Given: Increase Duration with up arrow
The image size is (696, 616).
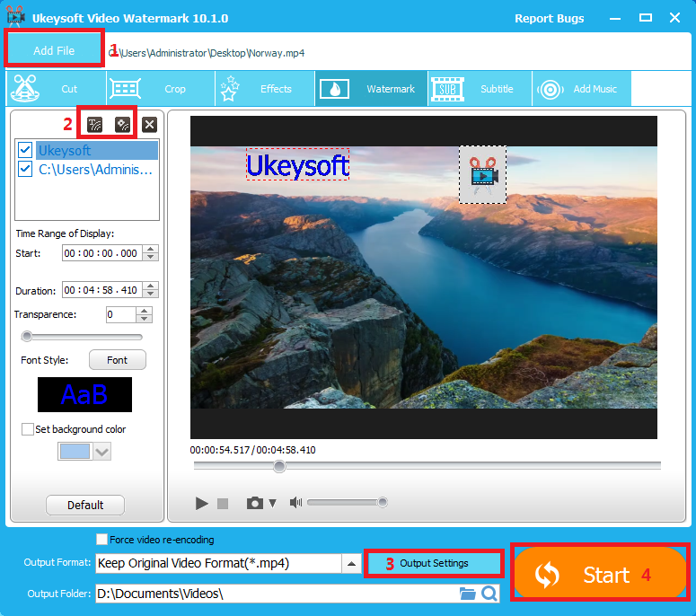Looking at the screenshot, I should tap(151, 286).
